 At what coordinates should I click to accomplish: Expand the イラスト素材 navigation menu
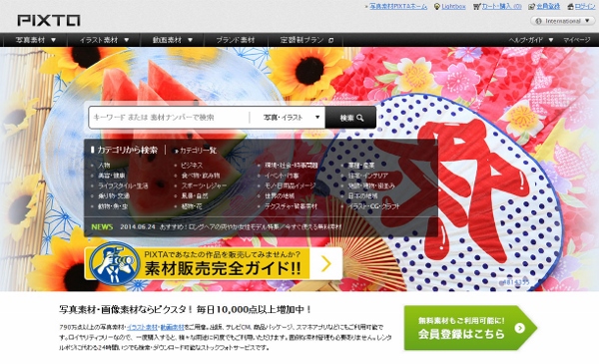[104, 40]
